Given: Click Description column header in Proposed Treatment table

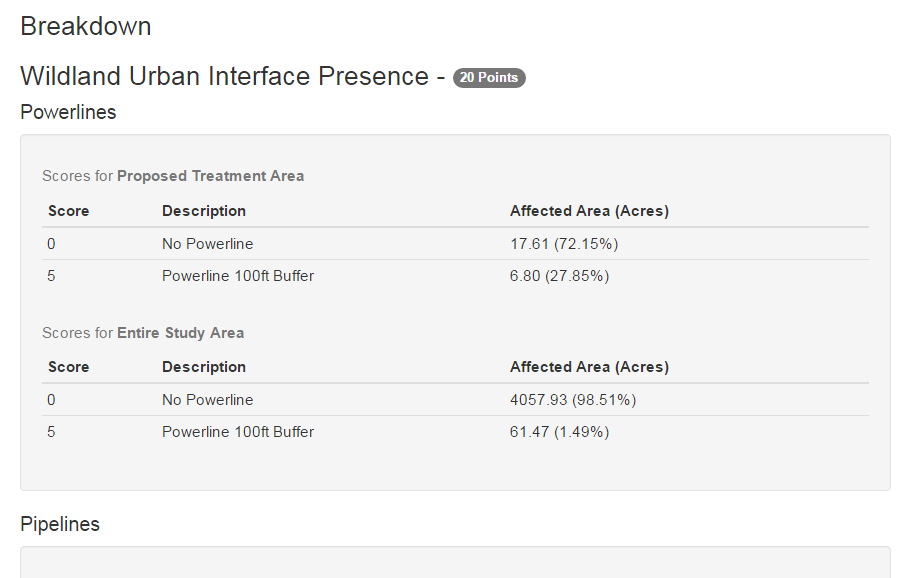Looking at the screenshot, I should click(204, 211).
